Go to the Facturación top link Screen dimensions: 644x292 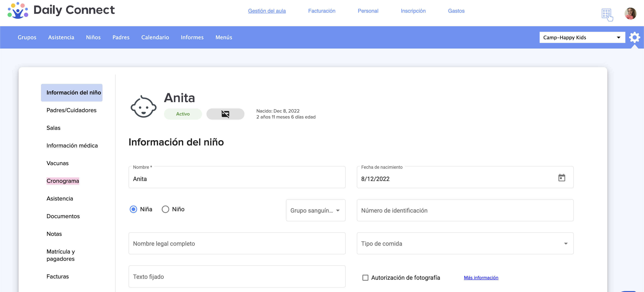click(x=321, y=11)
